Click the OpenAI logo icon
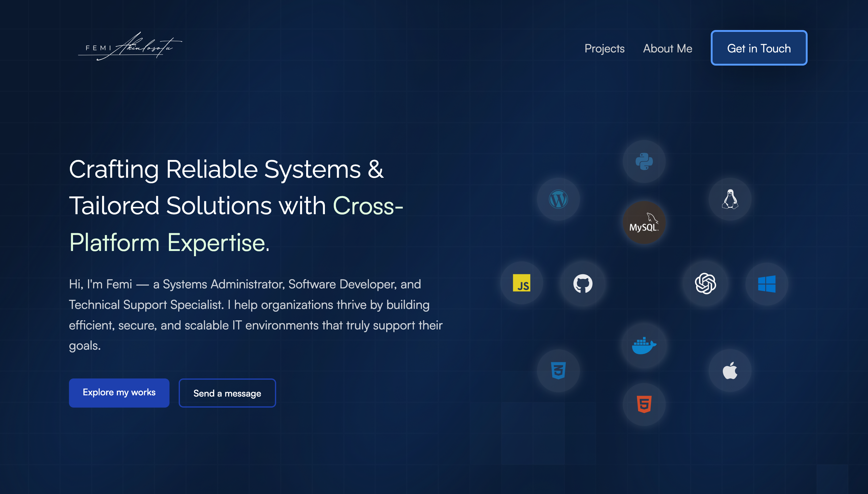 tap(706, 284)
